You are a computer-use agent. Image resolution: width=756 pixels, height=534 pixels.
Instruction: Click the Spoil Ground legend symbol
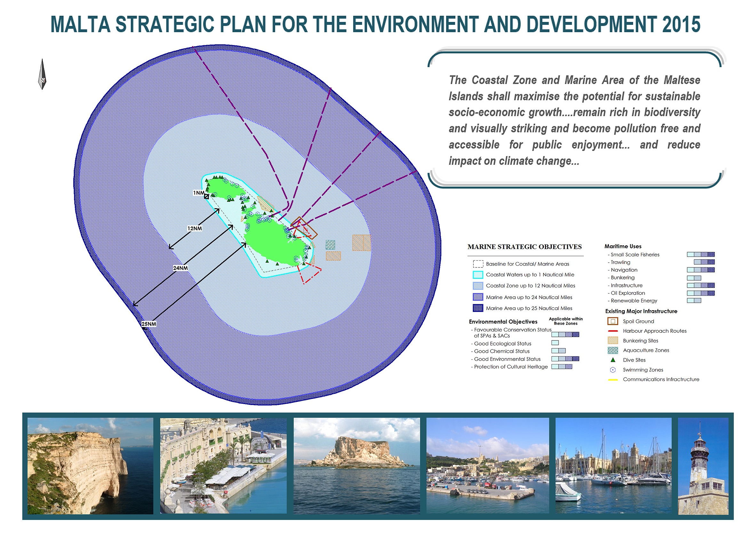point(612,321)
